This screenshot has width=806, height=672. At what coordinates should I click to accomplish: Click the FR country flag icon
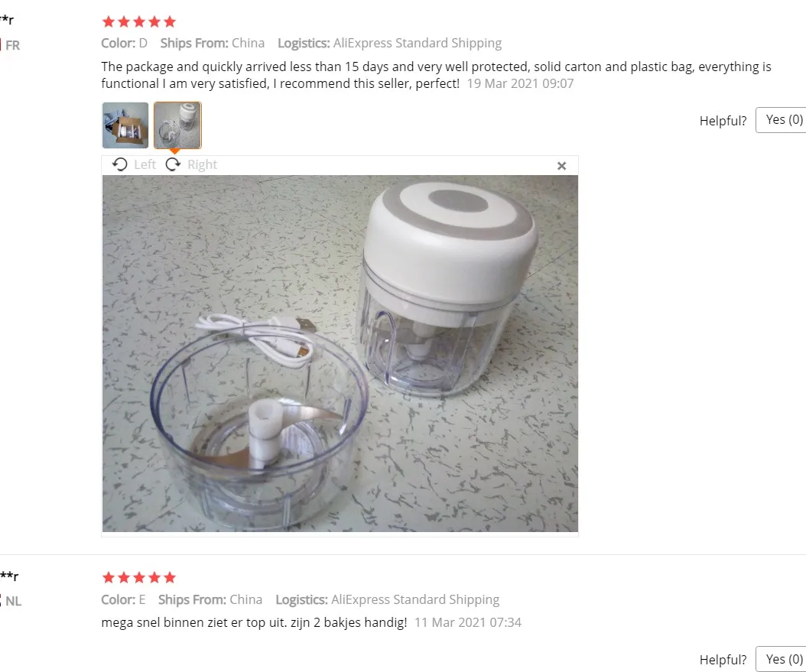[x=1, y=45]
